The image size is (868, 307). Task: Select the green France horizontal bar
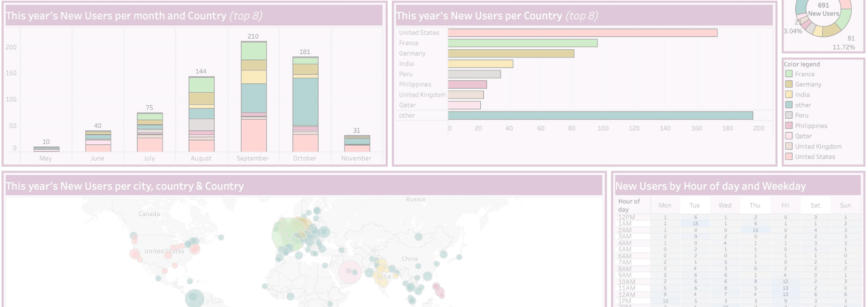point(522,43)
